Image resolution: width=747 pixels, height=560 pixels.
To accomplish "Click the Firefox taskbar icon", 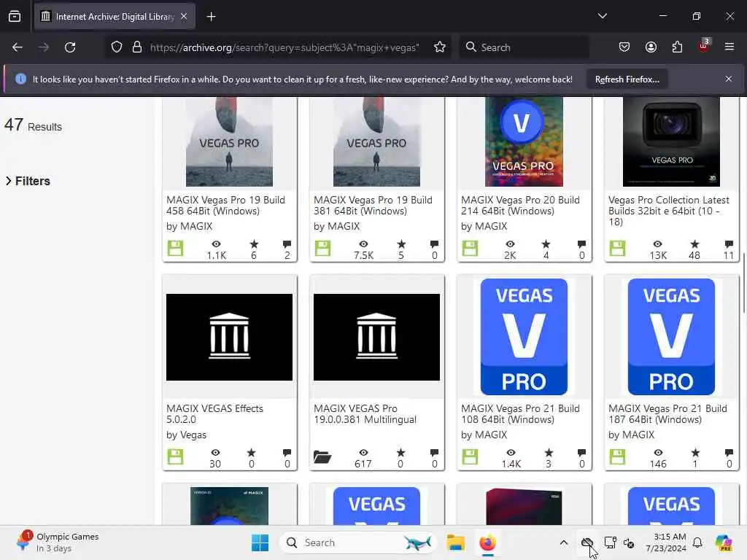I will coord(487,542).
